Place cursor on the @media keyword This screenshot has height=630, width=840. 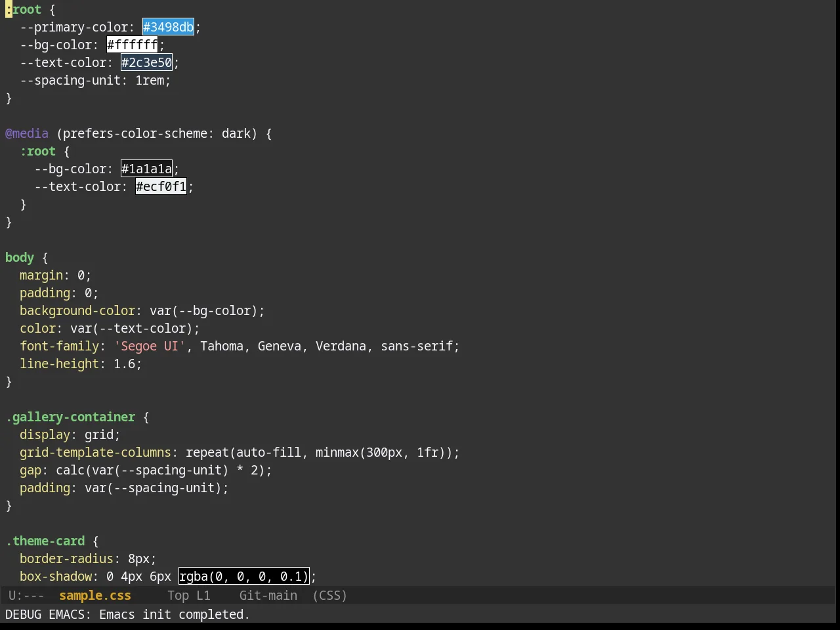[27, 133]
